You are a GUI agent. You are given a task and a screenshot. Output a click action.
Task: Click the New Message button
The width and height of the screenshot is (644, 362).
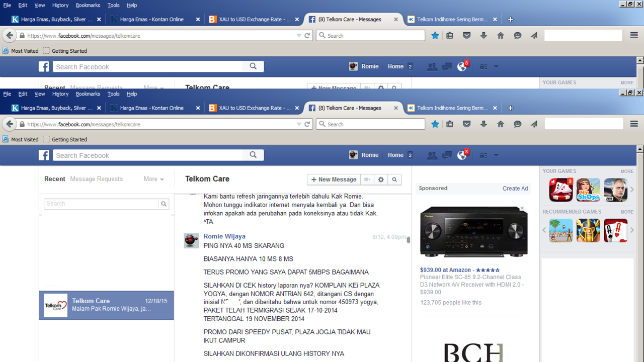[x=334, y=179]
